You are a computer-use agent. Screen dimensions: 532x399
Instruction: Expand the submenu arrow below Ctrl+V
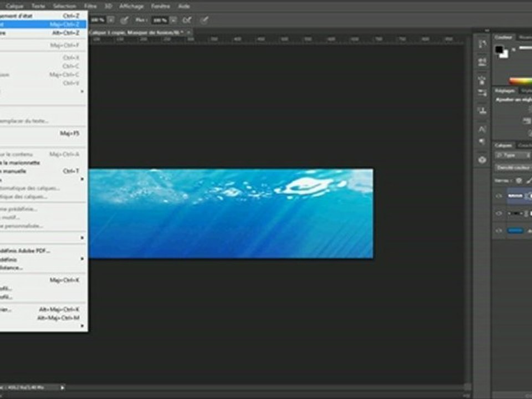click(x=82, y=91)
